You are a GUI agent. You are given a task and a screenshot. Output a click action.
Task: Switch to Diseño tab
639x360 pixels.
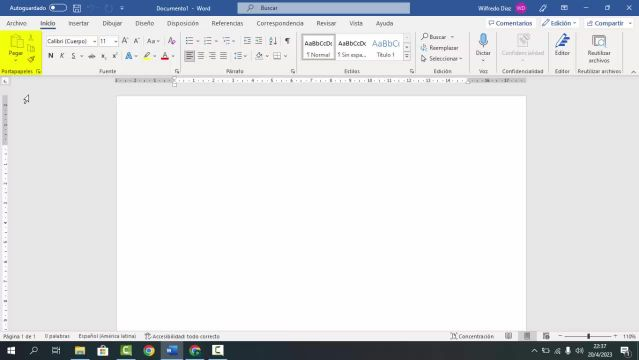tap(145, 23)
